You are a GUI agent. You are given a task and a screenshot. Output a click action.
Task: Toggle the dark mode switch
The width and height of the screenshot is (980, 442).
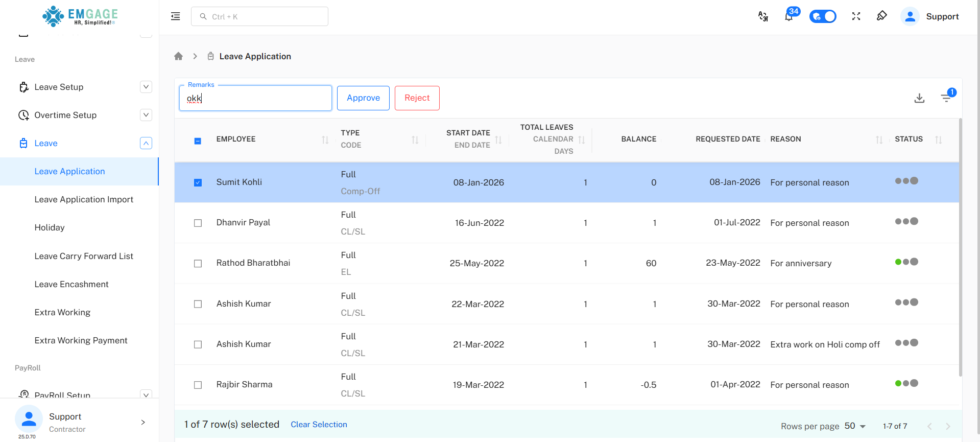[823, 16]
